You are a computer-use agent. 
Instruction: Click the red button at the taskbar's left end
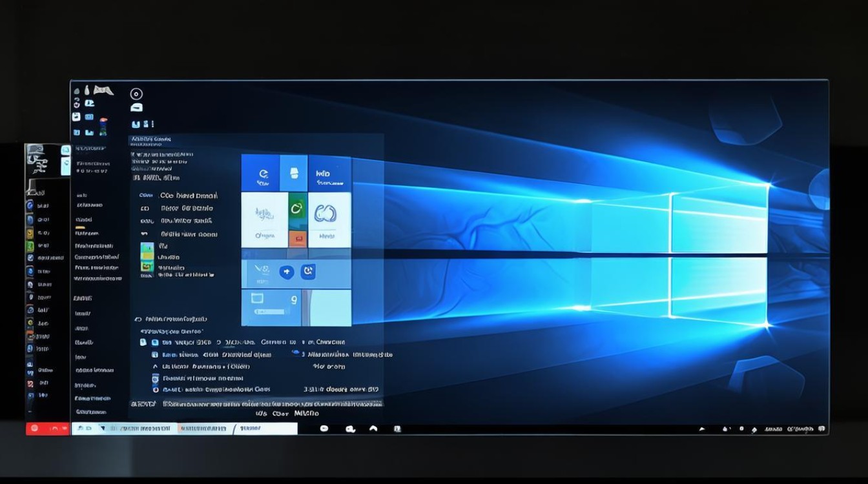(47, 429)
